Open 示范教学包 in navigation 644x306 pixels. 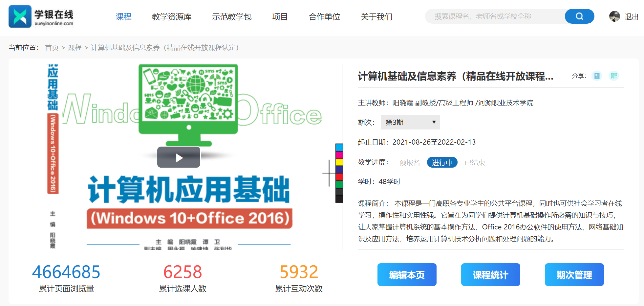(x=232, y=16)
